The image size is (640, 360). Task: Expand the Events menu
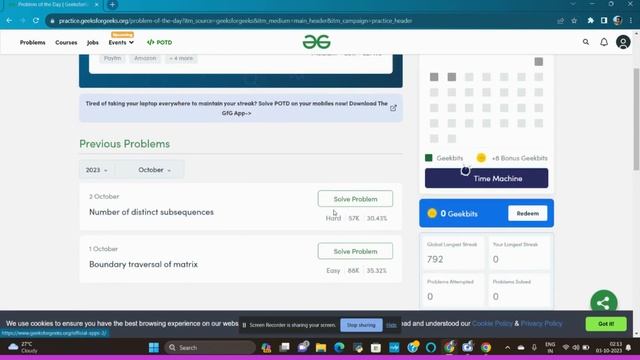(x=121, y=42)
